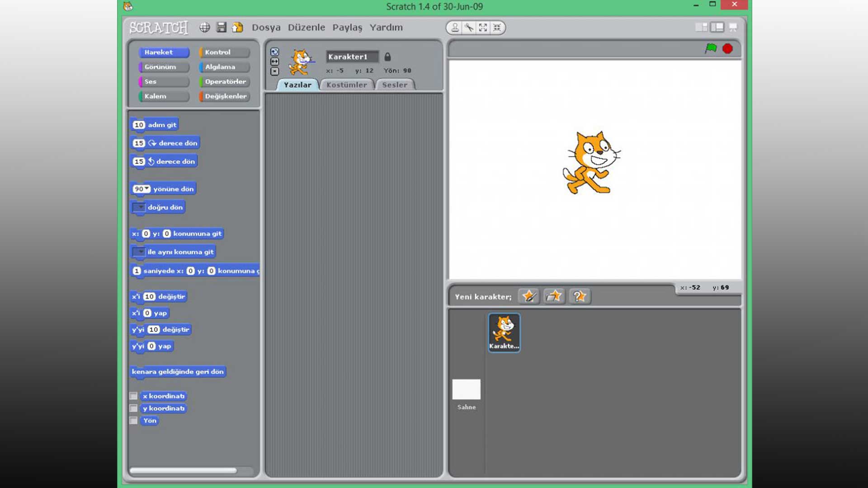Image resolution: width=868 pixels, height=488 pixels.
Task: Select the grow sprite tool
Action: pos(483,28)
